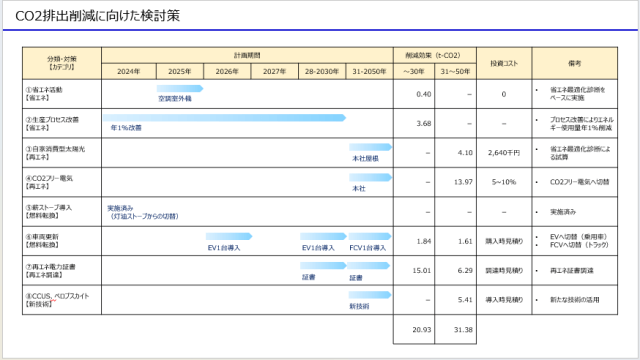Click the 新技術 timeline arrow
This screenshot has width=640, height=360.
370,295
